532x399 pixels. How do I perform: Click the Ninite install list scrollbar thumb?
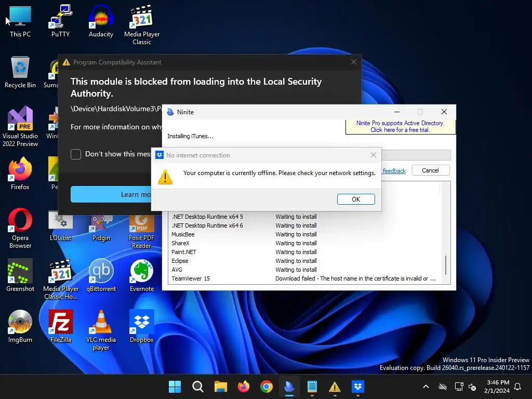[x=445, y=265]
